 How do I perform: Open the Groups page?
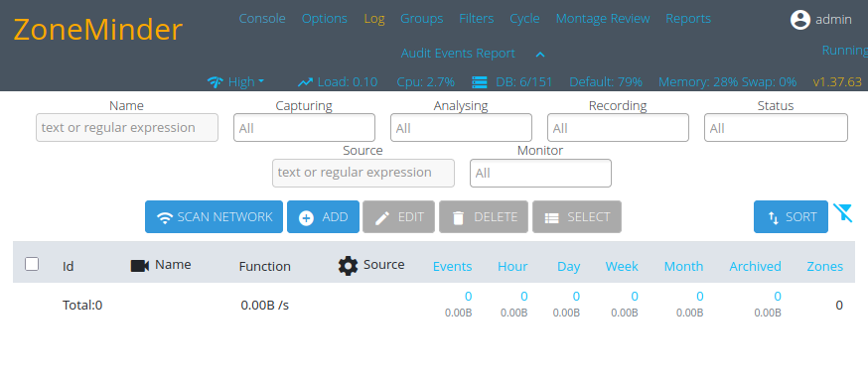point(422,18)
